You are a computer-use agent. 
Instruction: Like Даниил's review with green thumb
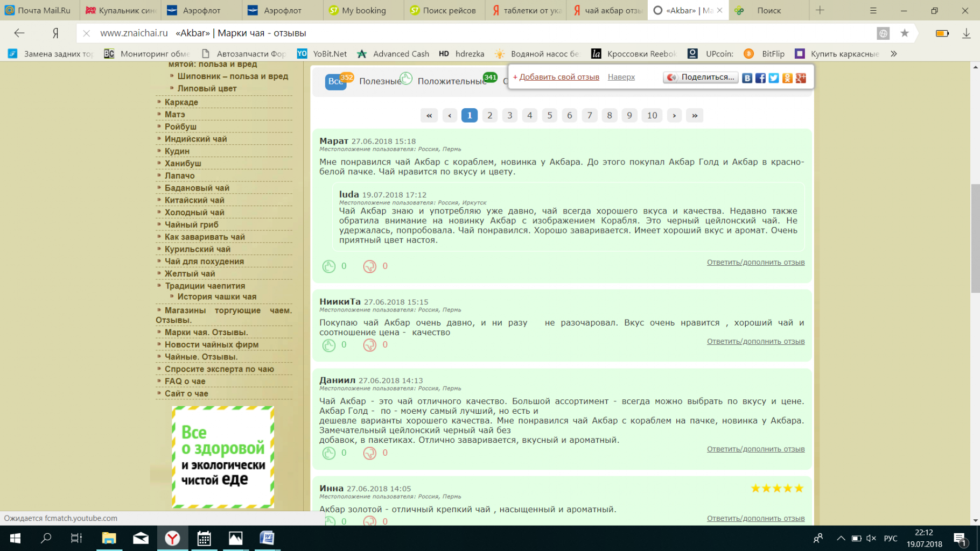pos(329,453)
